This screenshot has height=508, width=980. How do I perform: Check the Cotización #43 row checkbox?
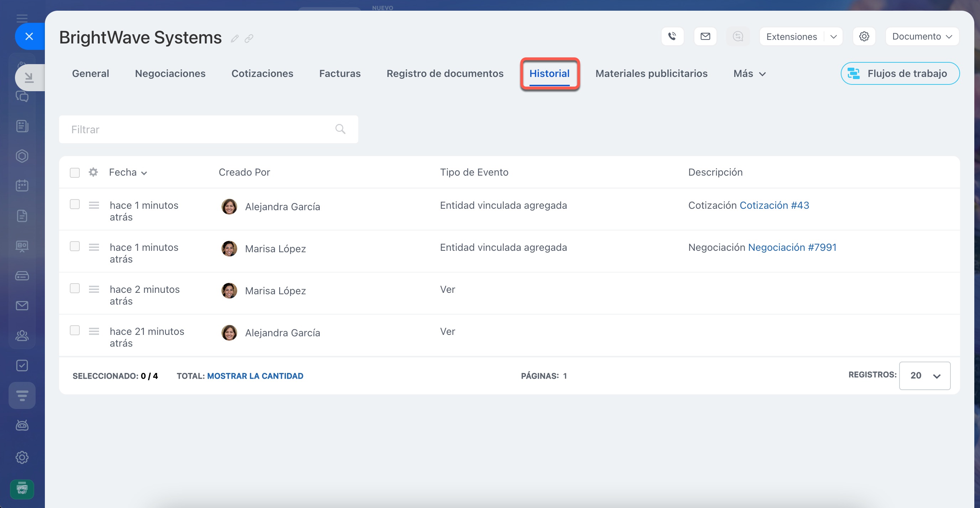74,204
